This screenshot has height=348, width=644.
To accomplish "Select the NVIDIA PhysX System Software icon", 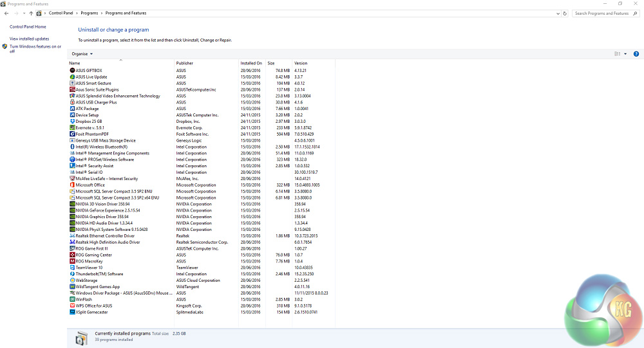I will 72,230.
